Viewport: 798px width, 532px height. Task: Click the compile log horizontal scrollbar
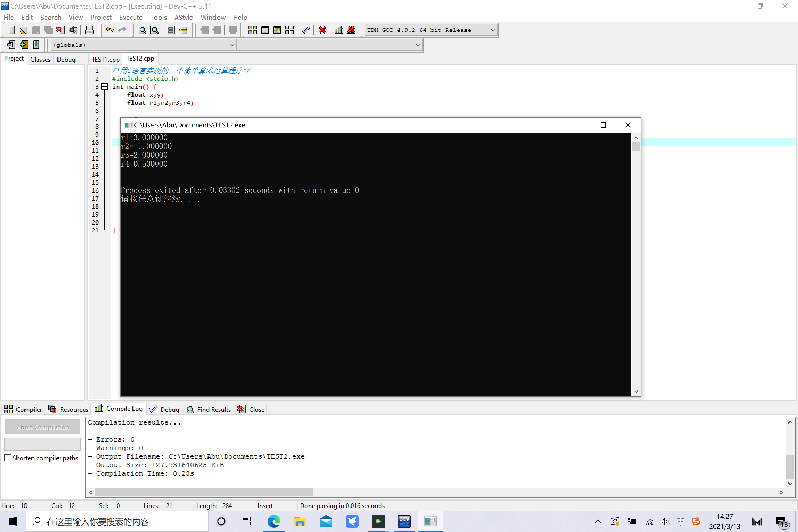[203, 492]
